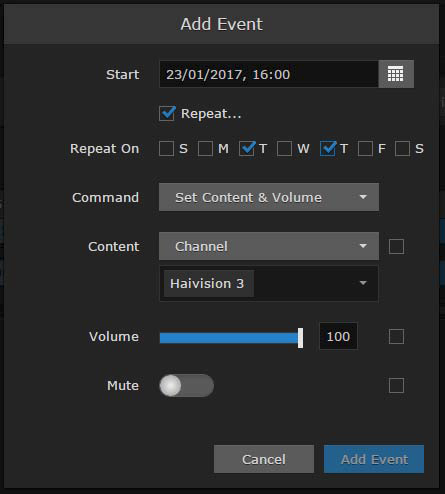Enable repeat on Monday checkbox
The image size is (445, 494).
[x=205, y=149]
